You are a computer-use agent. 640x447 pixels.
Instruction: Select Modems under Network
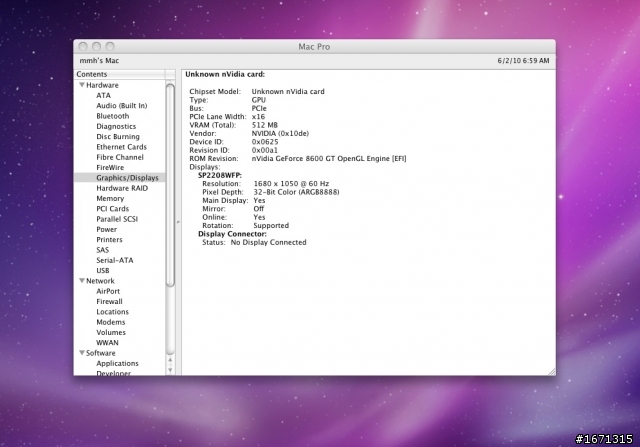[111, 322]
